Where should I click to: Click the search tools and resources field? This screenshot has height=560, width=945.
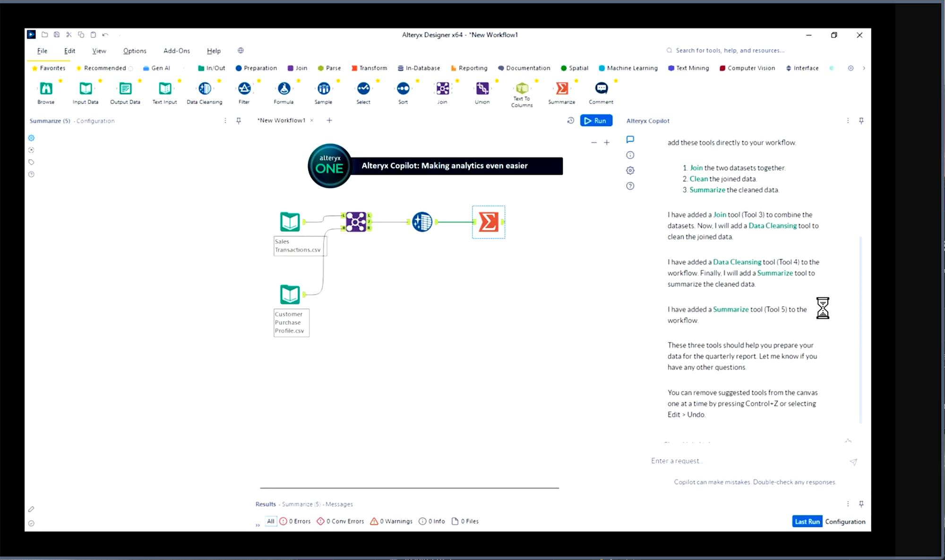(730, 51)
